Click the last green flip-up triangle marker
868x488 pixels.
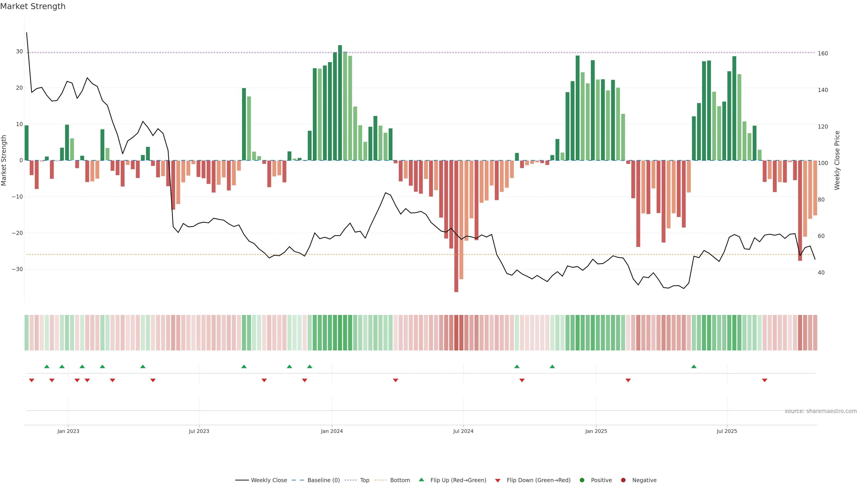(694, 366)
